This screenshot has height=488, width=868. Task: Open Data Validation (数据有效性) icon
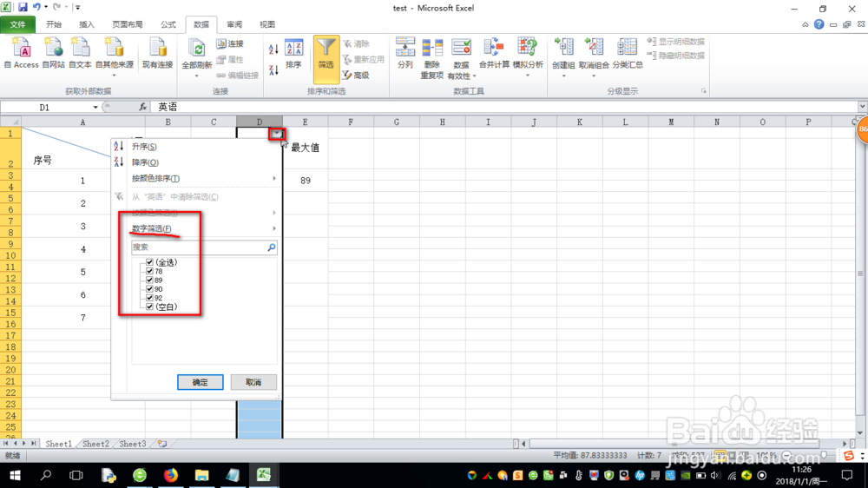[x=461, y=48]
